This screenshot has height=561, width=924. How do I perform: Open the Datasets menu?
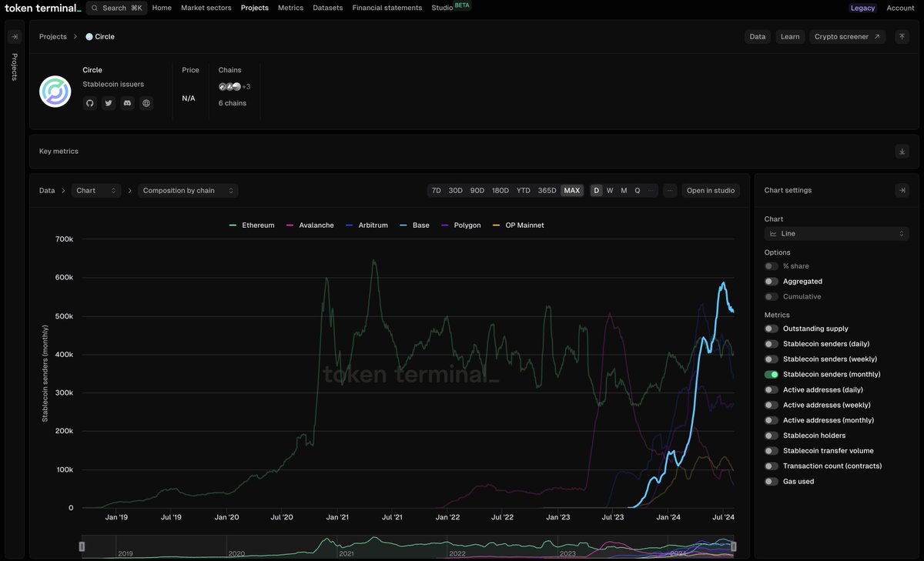[x=328, y=8]
